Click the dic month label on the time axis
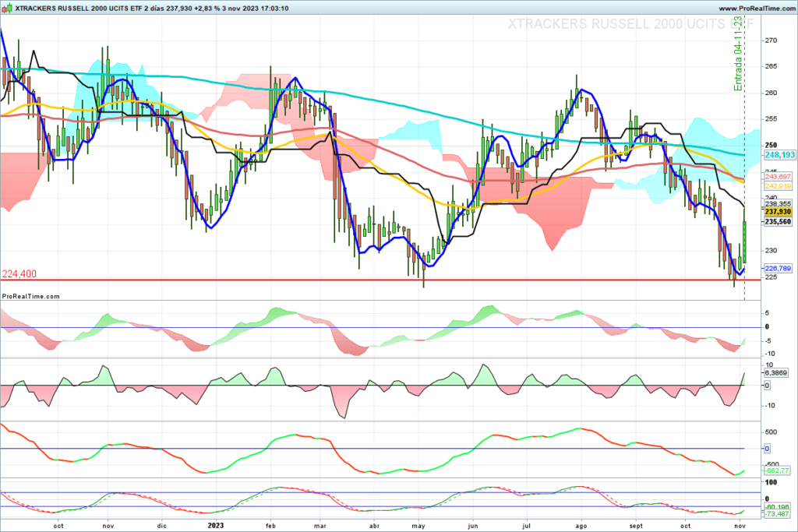 pyautogui.click(x=161, y=526)
